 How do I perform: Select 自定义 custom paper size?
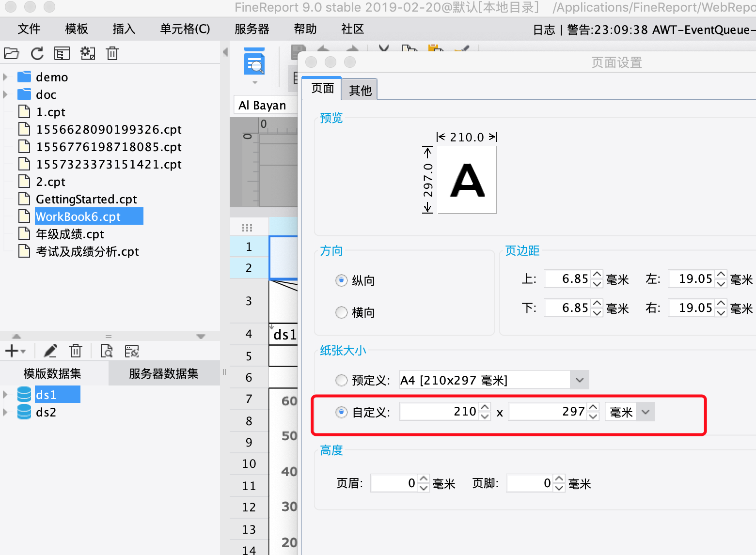point(342,412)
